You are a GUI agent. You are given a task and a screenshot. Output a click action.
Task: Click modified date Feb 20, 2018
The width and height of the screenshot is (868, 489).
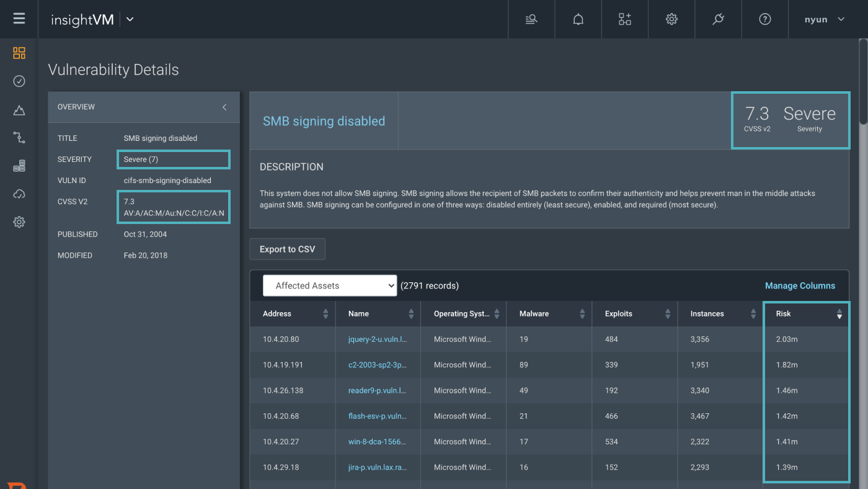146,256
